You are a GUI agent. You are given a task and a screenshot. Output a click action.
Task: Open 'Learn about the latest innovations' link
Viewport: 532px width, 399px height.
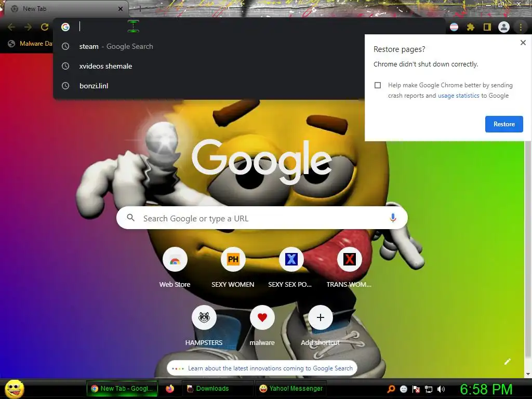(x=262, y=368)
